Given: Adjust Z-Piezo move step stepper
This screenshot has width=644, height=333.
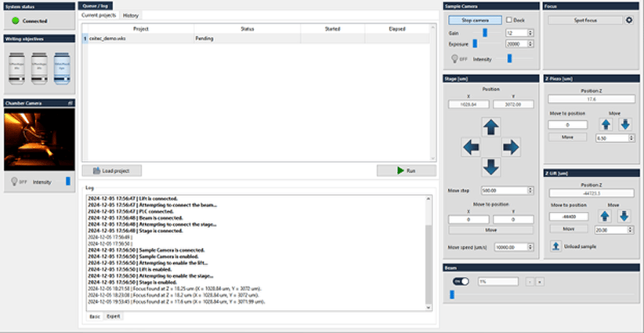Looking at the screenshot, I should click(x=631, y=138).
